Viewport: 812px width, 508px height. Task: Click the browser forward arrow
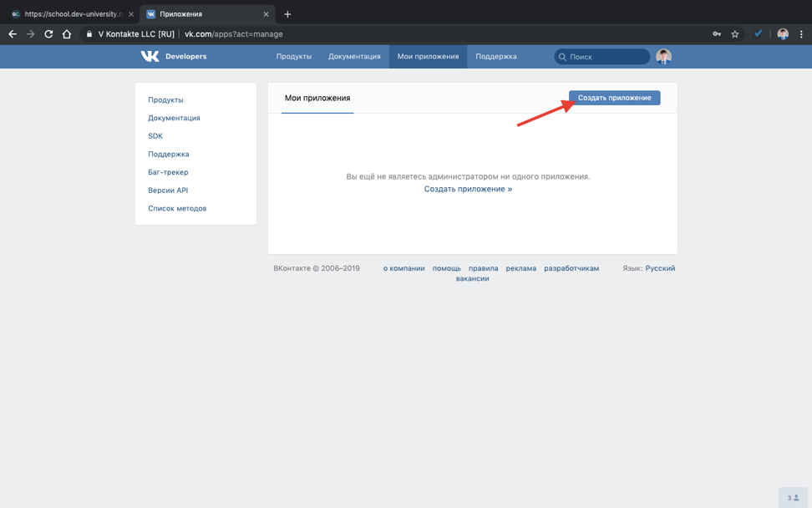point(31,34)
